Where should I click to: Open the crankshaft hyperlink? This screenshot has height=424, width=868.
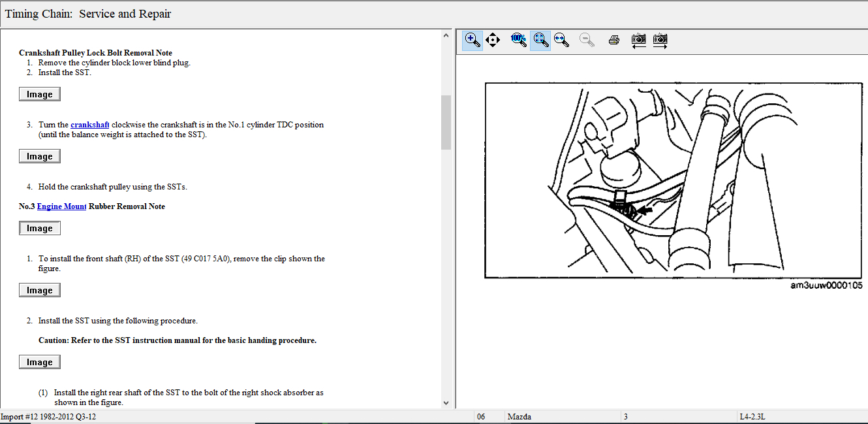pyautogui.click(x=89, y=125)
